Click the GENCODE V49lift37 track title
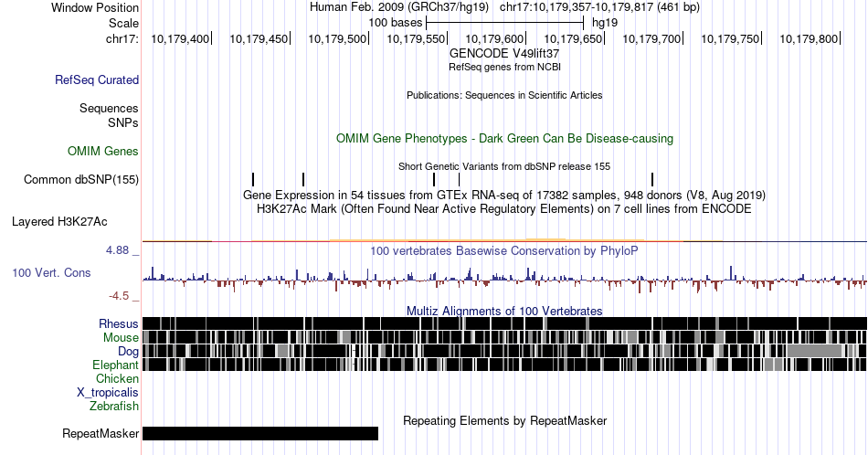Screen dimensions: 868x455 pyautogui.click(x=504, y=54)
